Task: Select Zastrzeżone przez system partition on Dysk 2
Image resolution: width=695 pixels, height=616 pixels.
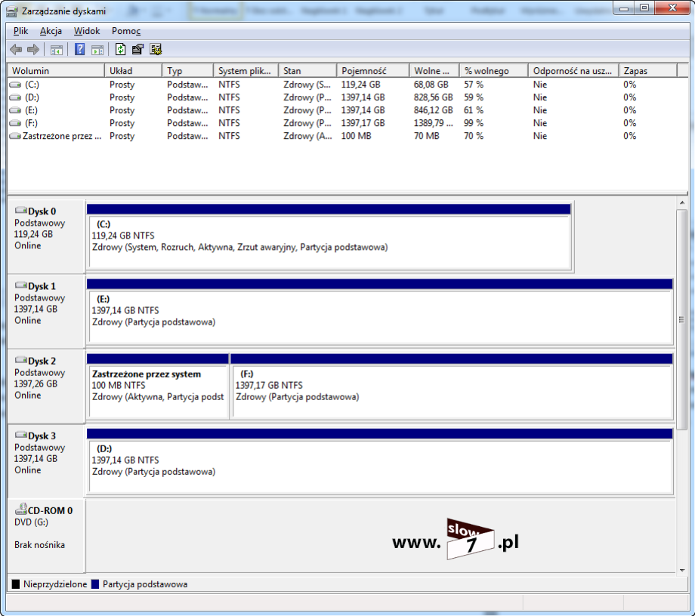Action: (158, 387)
